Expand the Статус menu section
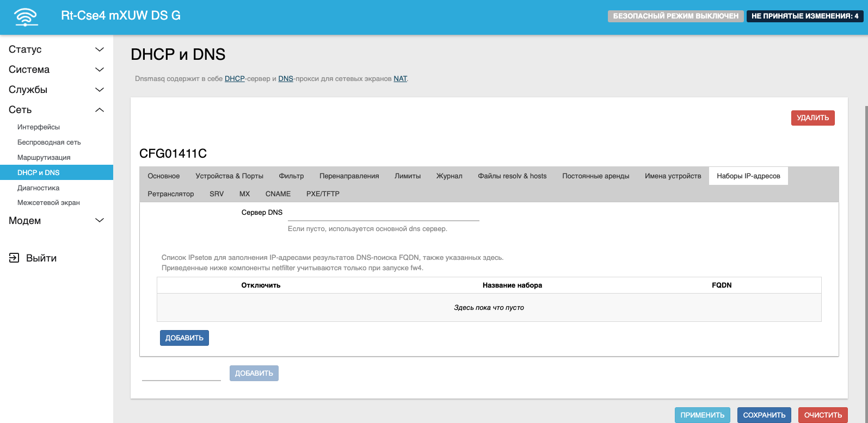Viewport: 868px width, 423px height. point(56,49)
